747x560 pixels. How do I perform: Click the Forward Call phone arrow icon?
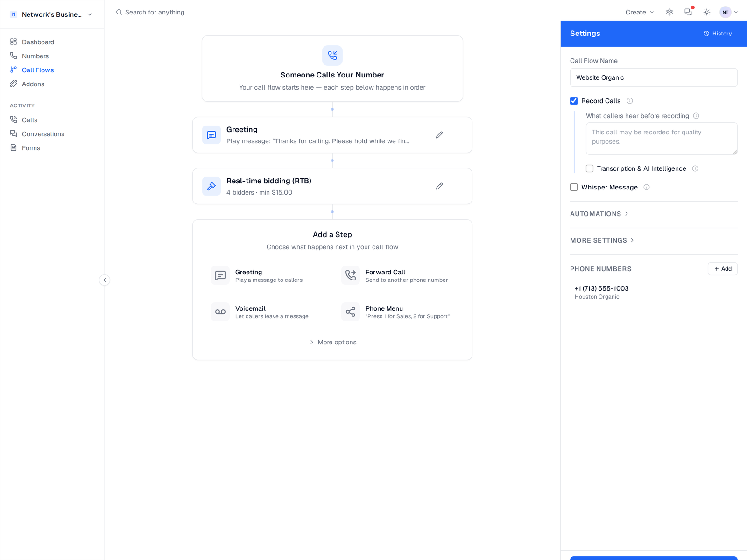click(351, 275)
